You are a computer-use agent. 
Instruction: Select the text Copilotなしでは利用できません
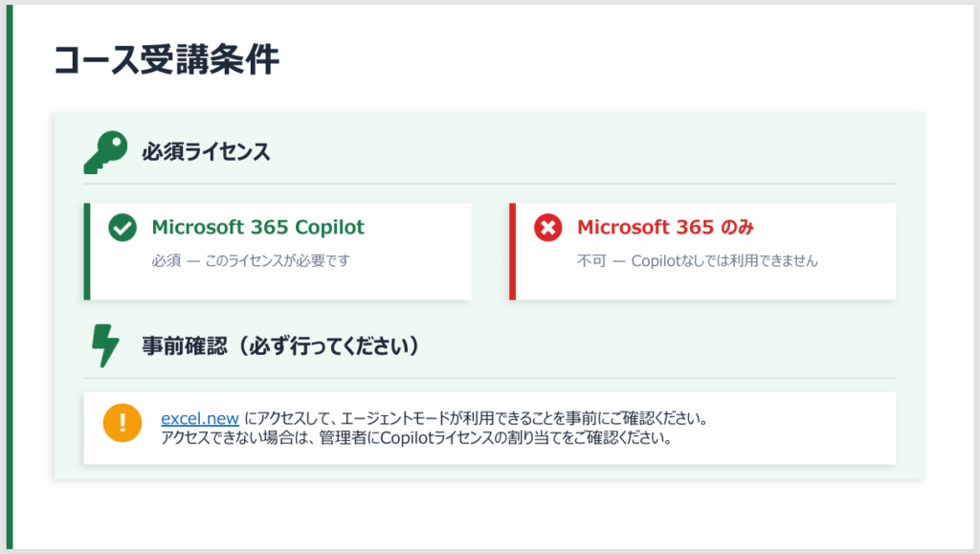(x=724, y=260)
